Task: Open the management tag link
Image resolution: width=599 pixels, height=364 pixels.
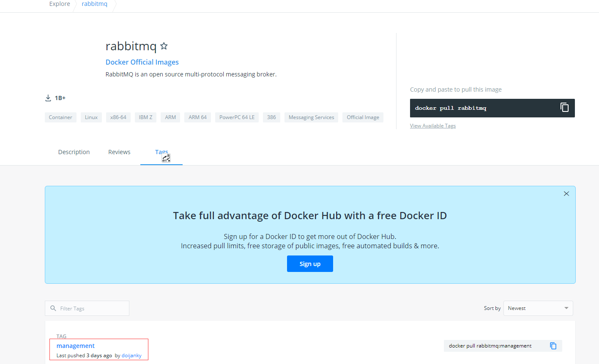Action: (76, 346)
